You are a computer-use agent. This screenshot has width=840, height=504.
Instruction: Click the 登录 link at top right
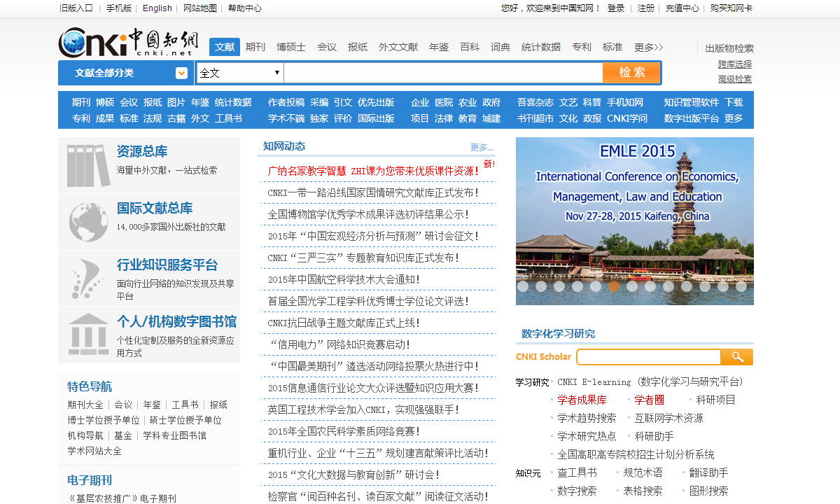click(616, 8)
